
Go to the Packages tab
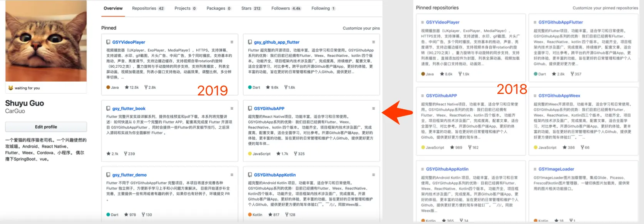pyautogui.click(x=219, y=8)
